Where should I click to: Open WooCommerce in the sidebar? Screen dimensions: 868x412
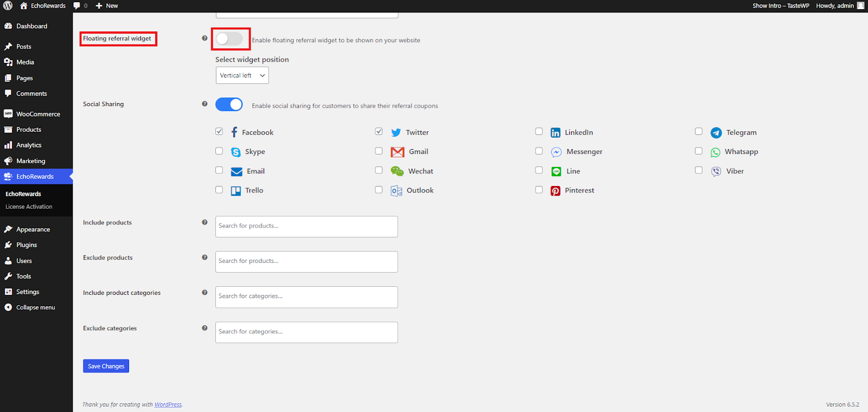pos(38,114)
